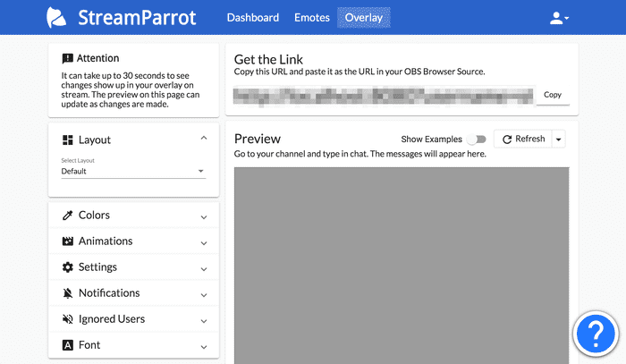The image size is (626, 364).
Task: Click the Settings gear icon
Action: (x=67, y=267)
